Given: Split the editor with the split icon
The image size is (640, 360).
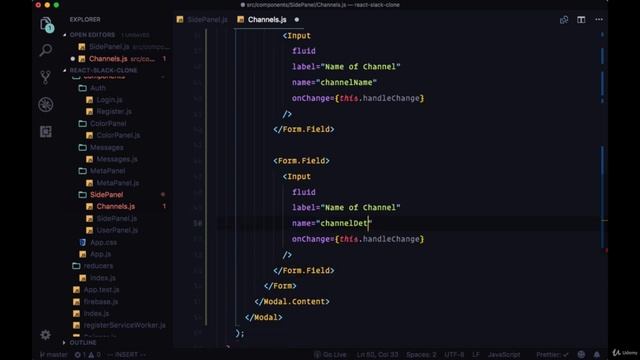Looking at the screenshot, I should [581, 20].
